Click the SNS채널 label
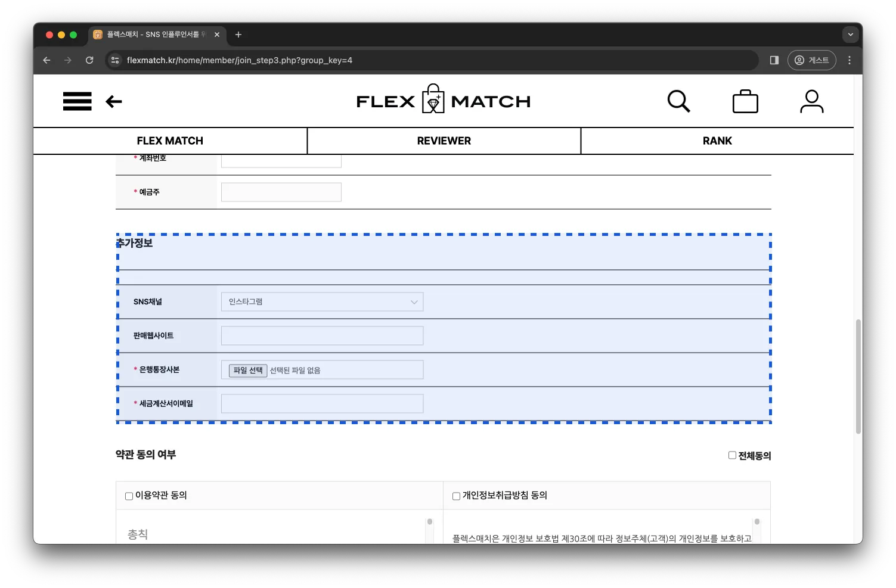This screenshot has height=588, width=896. (x=148, y=302)
